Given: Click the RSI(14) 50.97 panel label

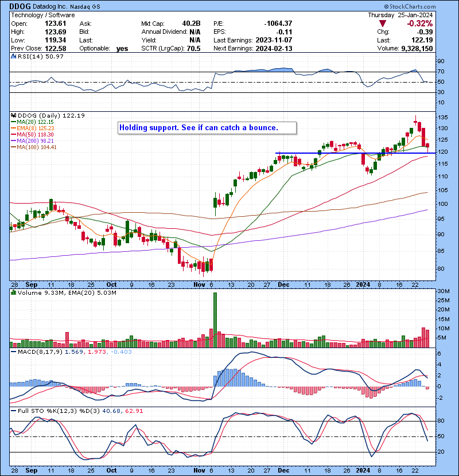Looking at the screenshot, I should click(x=40, y=56).
